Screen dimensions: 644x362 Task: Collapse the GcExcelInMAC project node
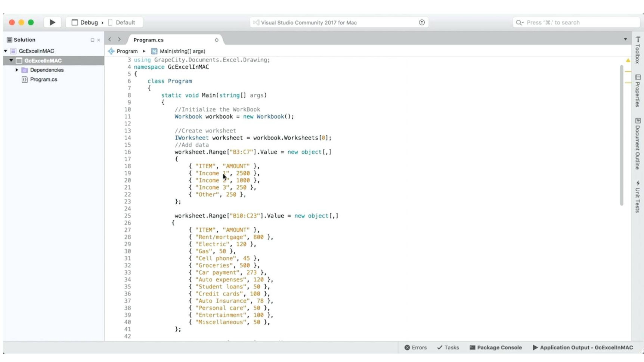[x=11, y=60]
